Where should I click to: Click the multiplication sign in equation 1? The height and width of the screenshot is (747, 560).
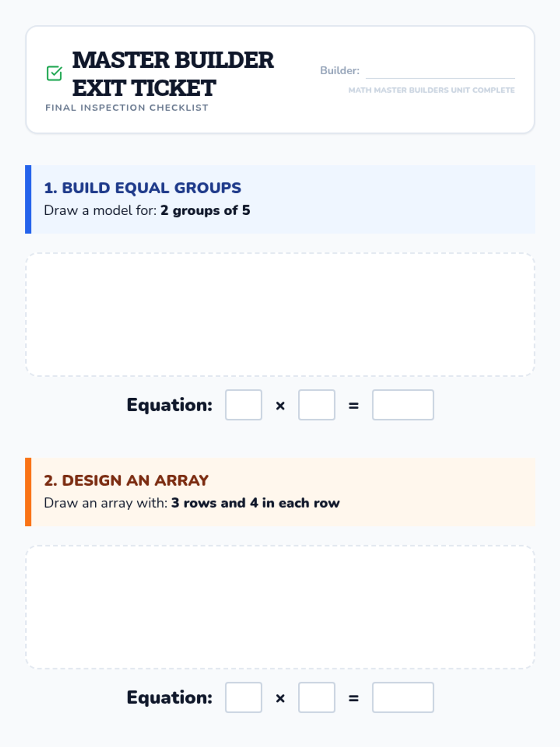coord(280,406)
